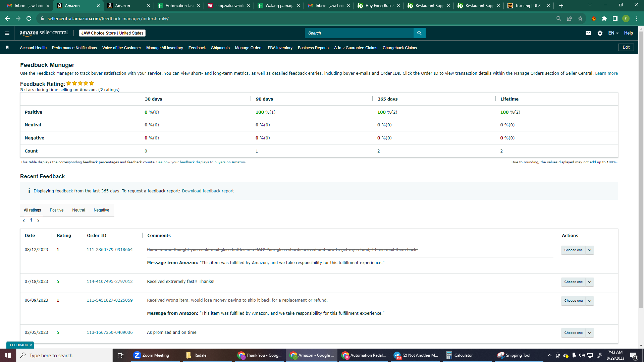
Task: Click the bookmark flag icon in the nav bar
Action: click(x=7, y=48)
